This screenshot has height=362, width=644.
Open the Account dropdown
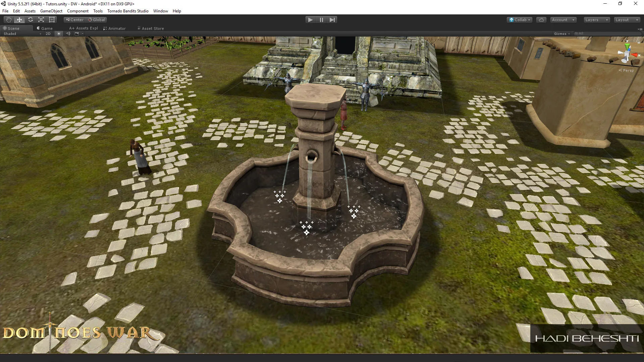[563, 20]
